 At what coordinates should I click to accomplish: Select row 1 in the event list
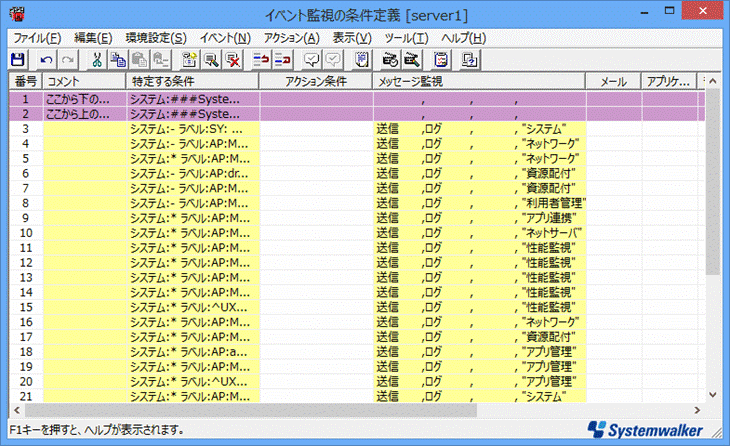click(x=200, y=99)
